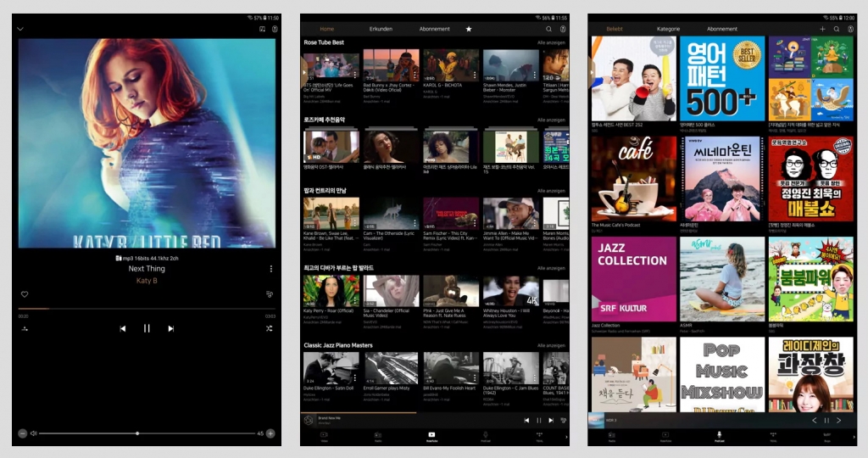Show all in 로즈카페 추천음악 section

551,120
